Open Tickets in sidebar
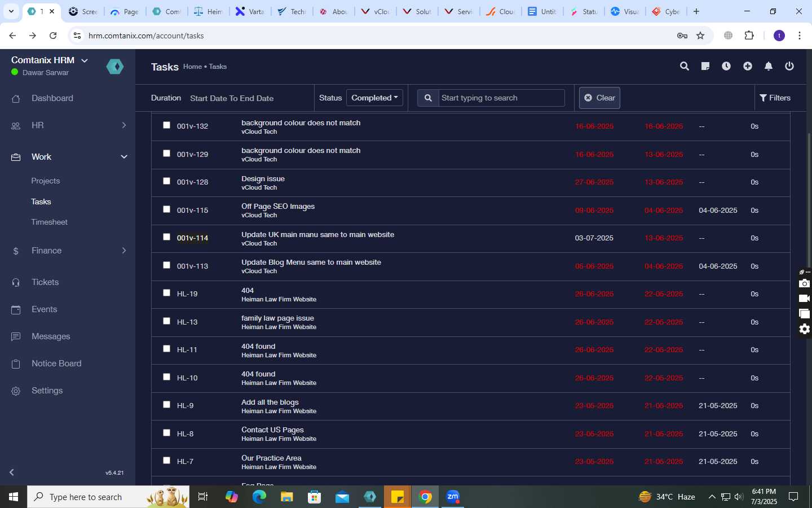812x508 pixels. [x=45, y=282]
